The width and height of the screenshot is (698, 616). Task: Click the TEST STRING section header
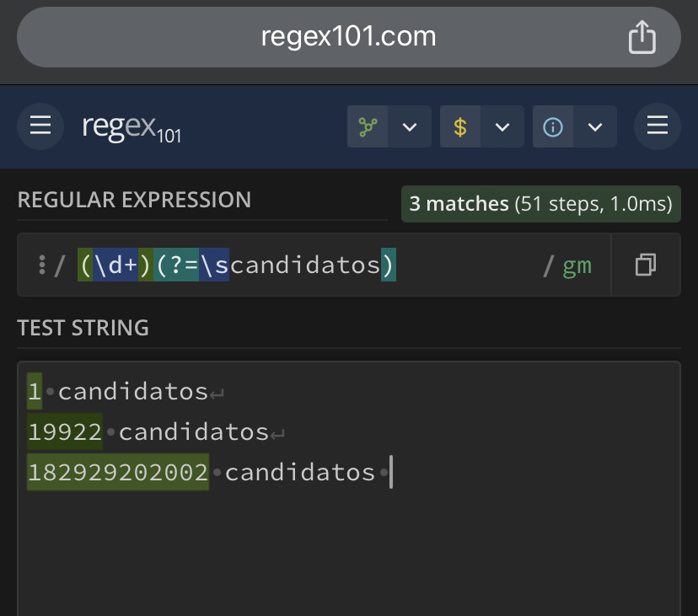83,328
